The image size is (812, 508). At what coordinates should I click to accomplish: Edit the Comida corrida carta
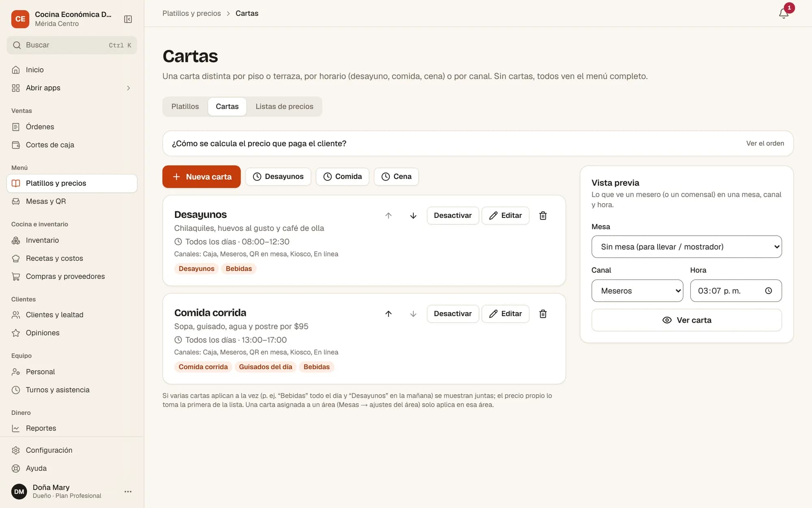pos(505,314)
